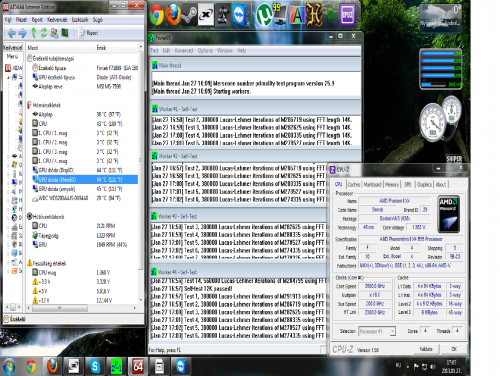Open AIDA64 Nézet menu
The image size is (500, 376).
tap(21, 20)
